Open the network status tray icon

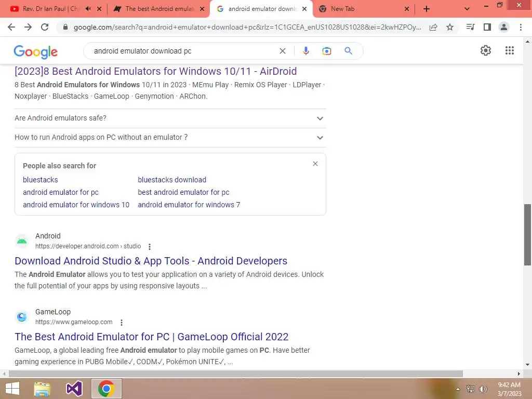[x=471, y=389]
